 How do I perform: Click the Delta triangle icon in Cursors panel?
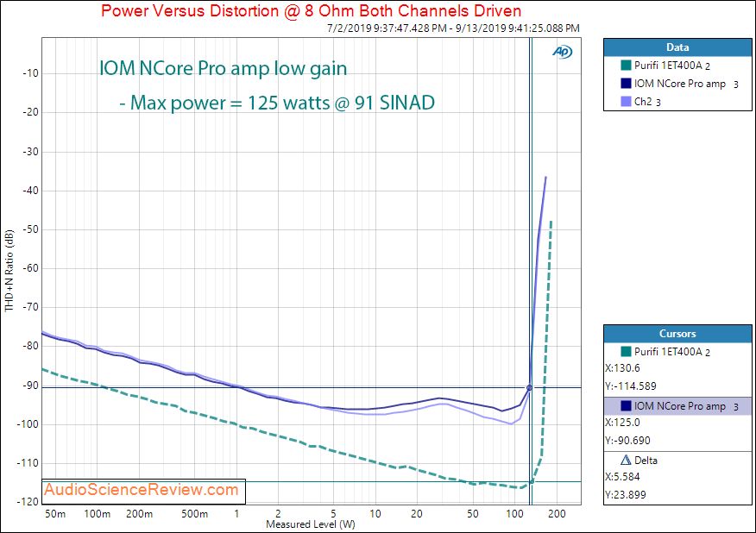click(626, 461)
